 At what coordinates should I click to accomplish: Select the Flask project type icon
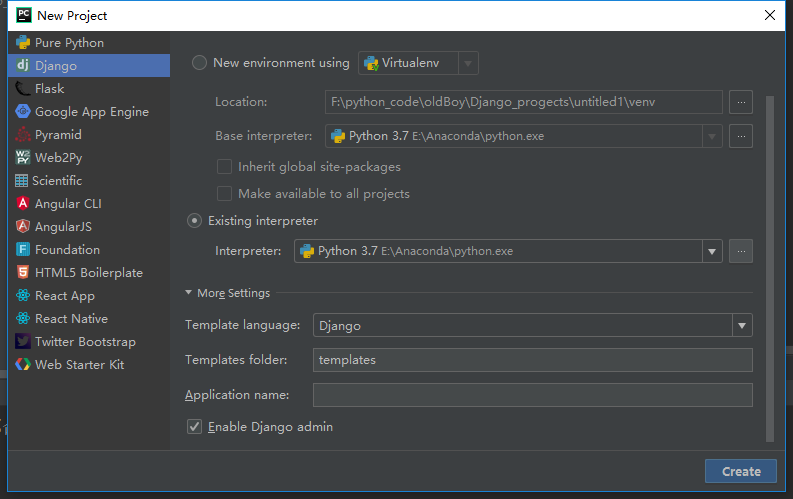pyautogui.click(x=24, y=89)
